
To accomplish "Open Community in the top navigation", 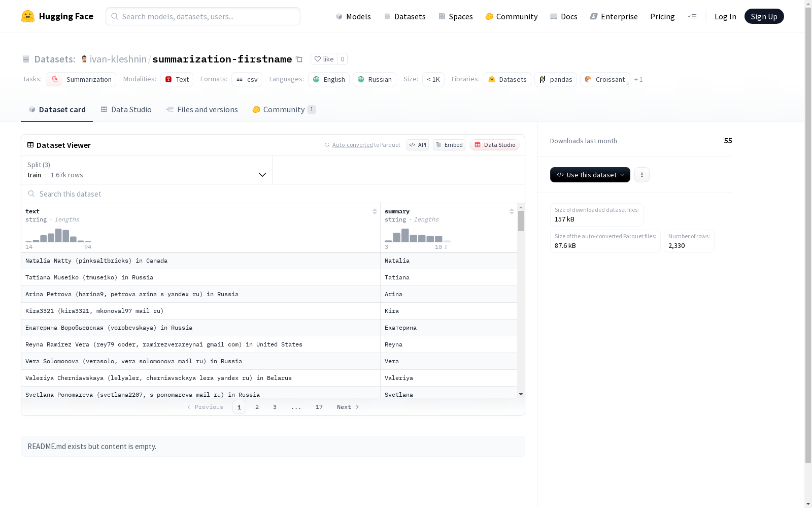I will click(x=511, y=16).
